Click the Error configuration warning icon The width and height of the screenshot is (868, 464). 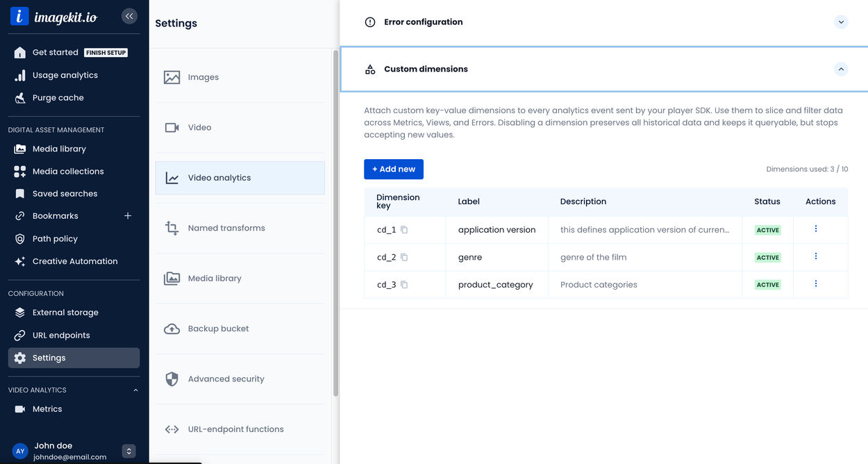pos(370,22)
